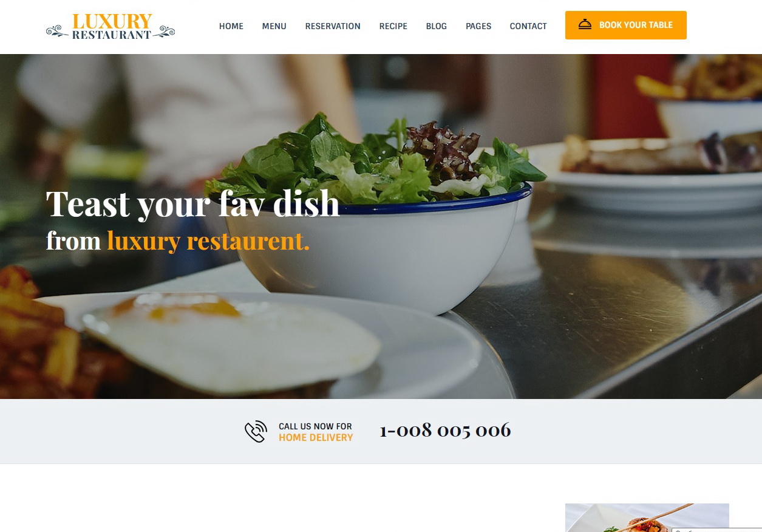Open the Contact page link

528,26
